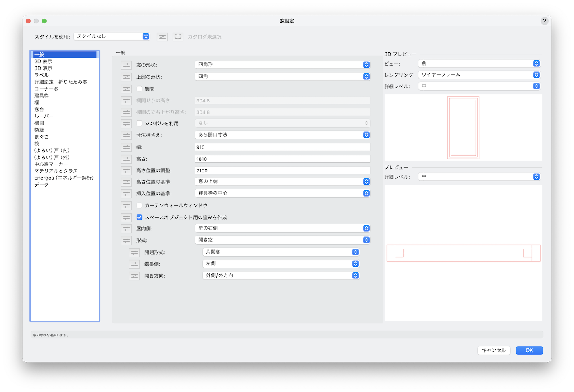Open the レンダリング dropdown showing ワイヤーフレーム
574x392 pixels.
479,75
